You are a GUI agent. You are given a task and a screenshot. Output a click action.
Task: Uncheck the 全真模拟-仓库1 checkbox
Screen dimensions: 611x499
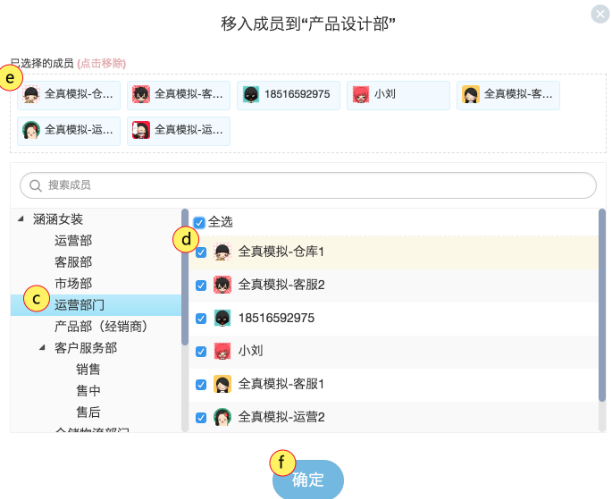coord(201,252)
